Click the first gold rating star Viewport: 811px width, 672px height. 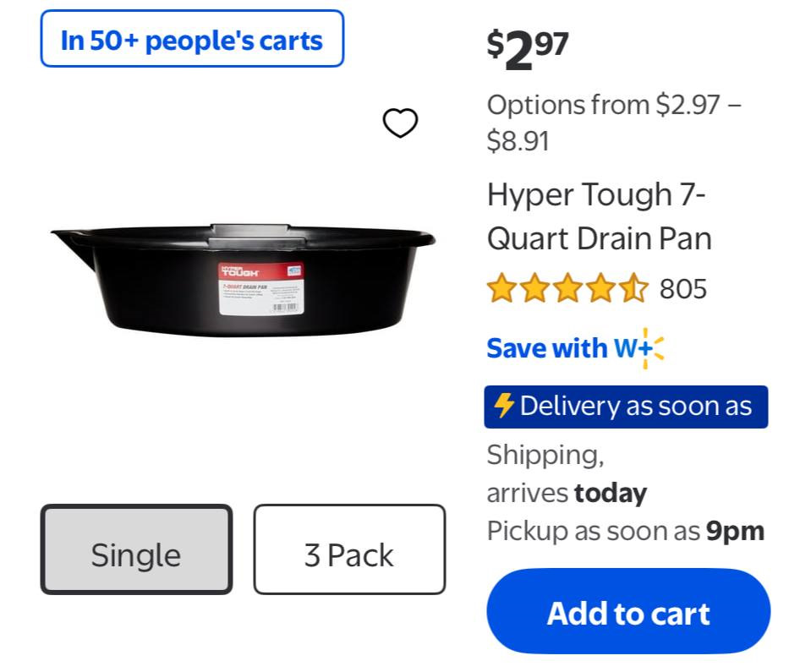501,289
